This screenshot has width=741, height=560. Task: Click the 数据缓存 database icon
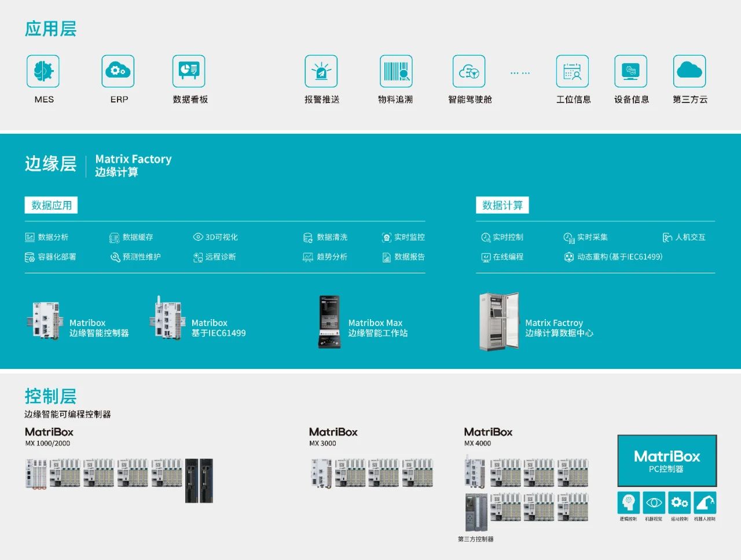(x=114, y=237)
